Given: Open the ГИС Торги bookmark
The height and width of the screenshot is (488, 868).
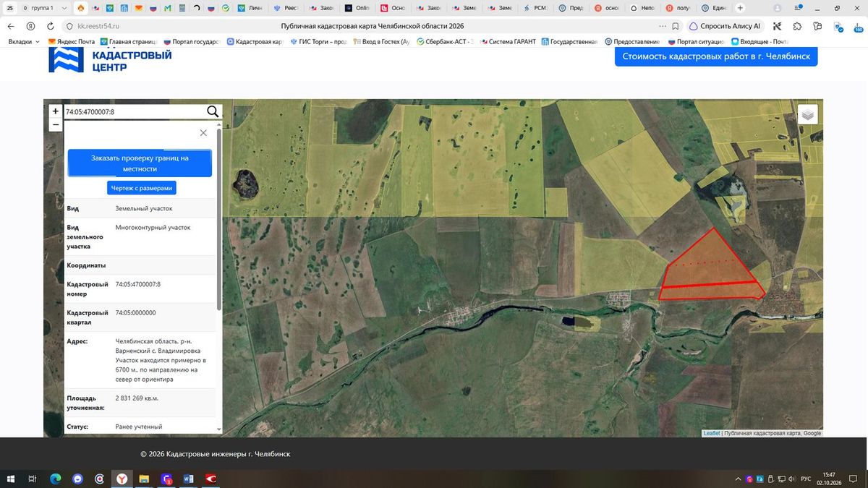Looking at the screenshot, I should click(319, 42).
